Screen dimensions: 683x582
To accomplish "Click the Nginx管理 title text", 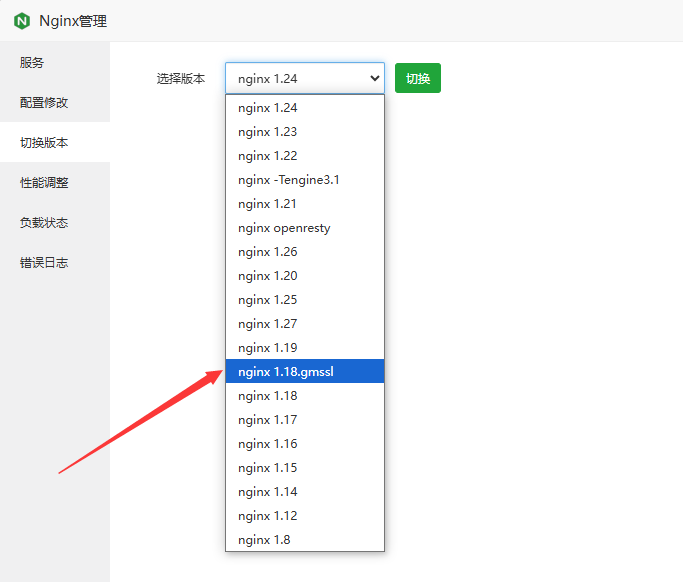I will coord(73,21).
